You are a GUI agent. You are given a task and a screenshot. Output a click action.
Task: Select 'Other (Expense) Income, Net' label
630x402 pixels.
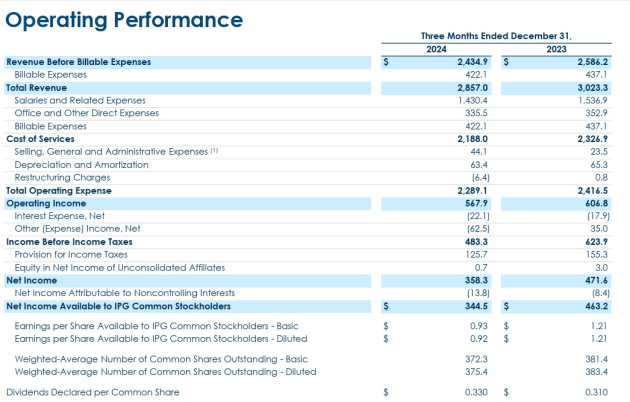click(78, 229)
